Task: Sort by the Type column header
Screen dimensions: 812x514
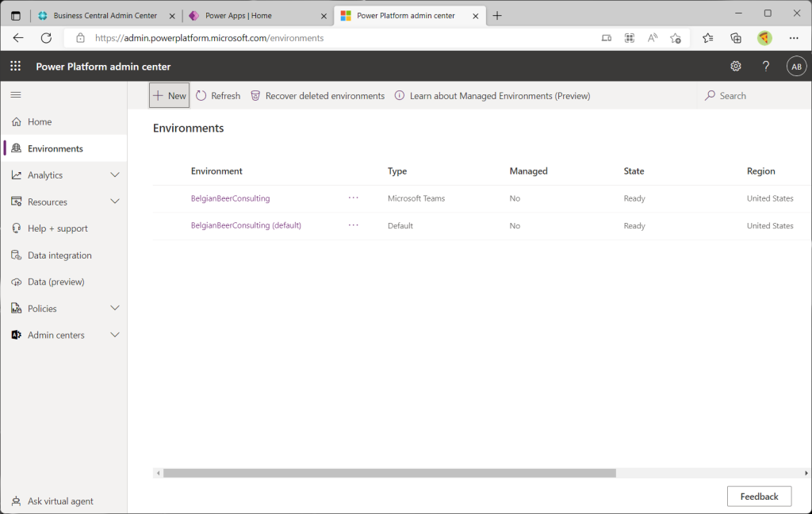Action: click(397, 171)
